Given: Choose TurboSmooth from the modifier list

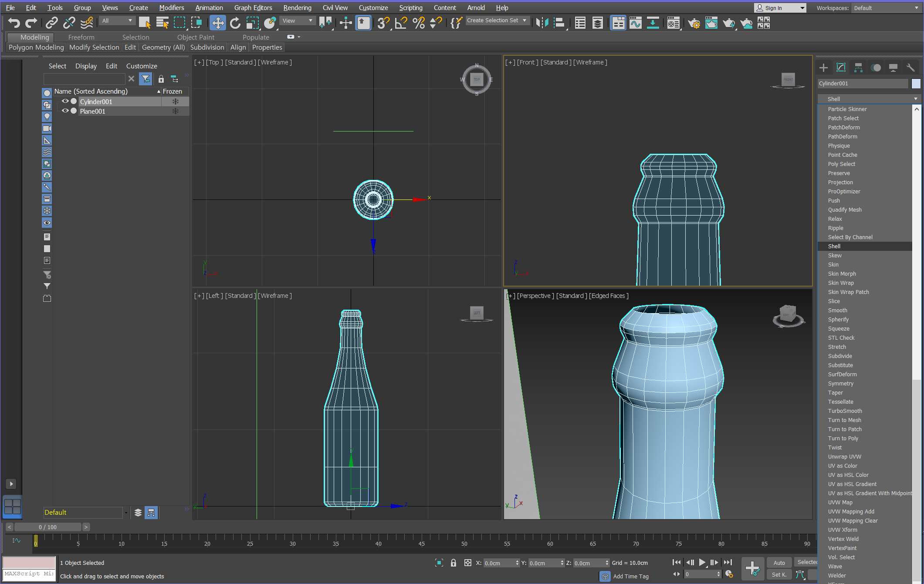Looking at the screenshot, I should [x=845, y=411].
